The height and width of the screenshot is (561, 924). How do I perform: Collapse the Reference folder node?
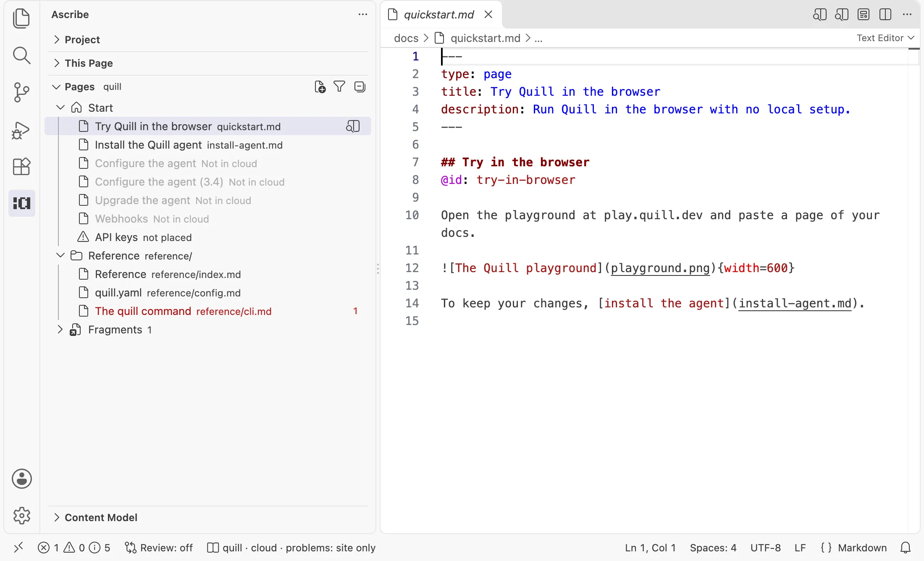60,255
